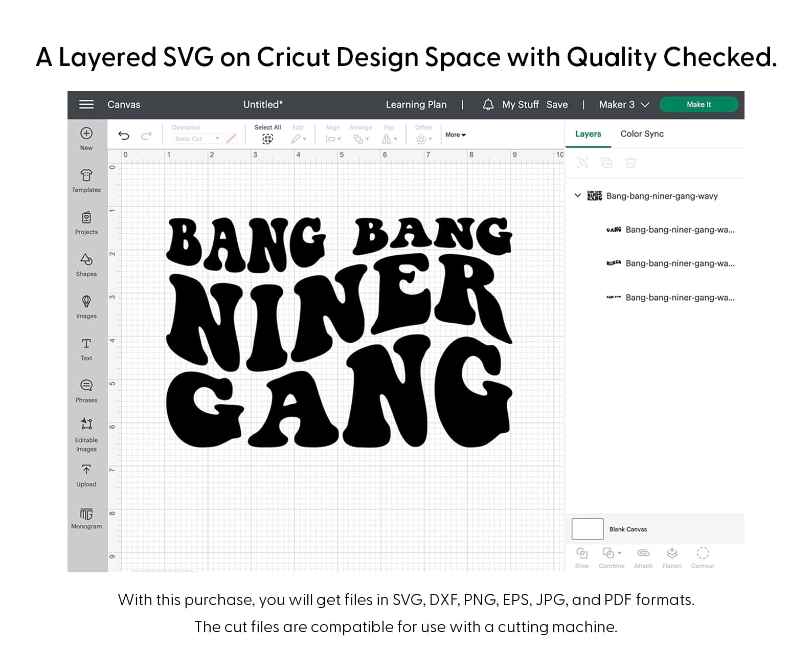Expand the More toolbar menu

(x=455, y=135)
